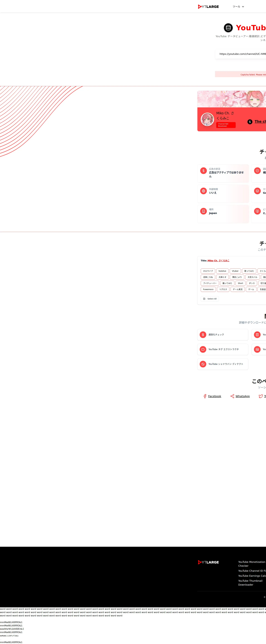Click the 広告はアクティブではありません status text
The width and height of the screenshot is (266, 644).
pos(226,175)
